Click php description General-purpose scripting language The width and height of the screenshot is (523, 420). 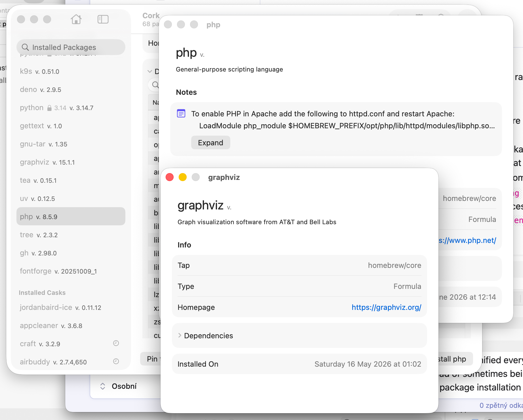(x=229, y=69)
